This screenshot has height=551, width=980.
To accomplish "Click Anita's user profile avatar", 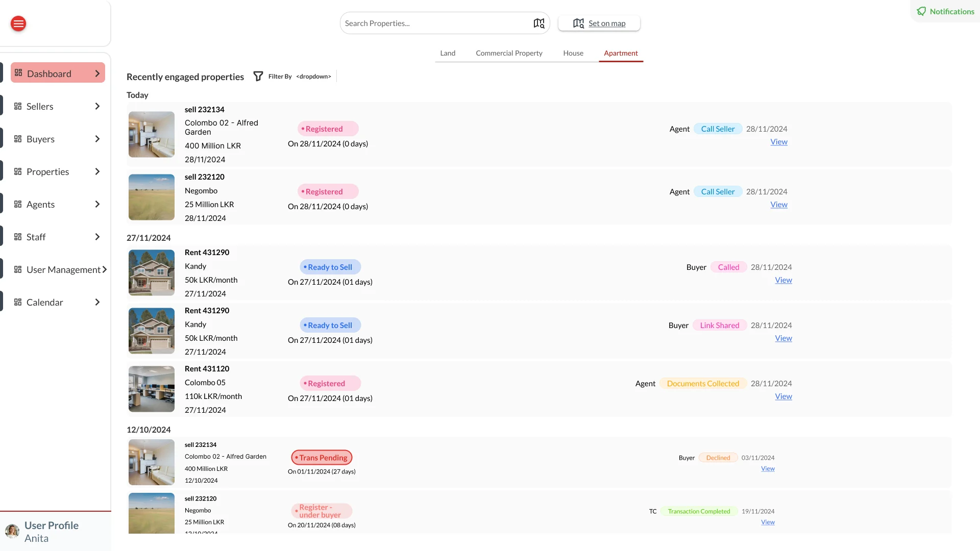I will click(12, 531).
